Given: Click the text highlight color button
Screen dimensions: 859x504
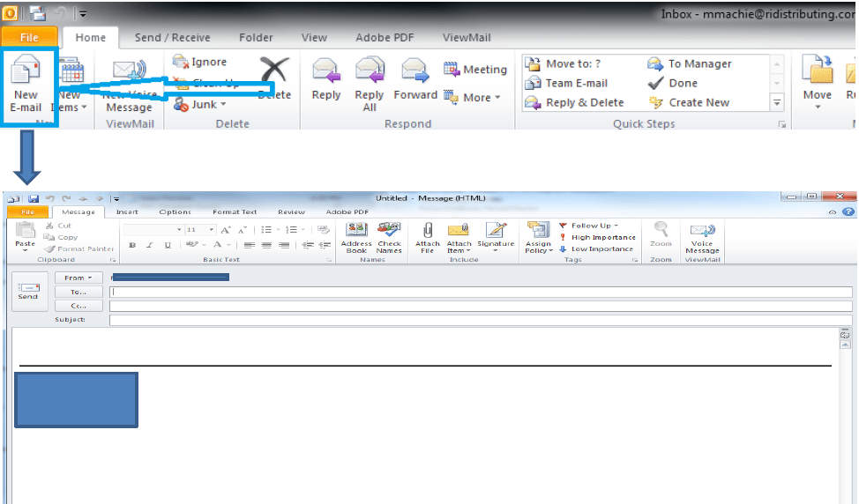Looking at the screenshot, I should [x=191, y=245].
